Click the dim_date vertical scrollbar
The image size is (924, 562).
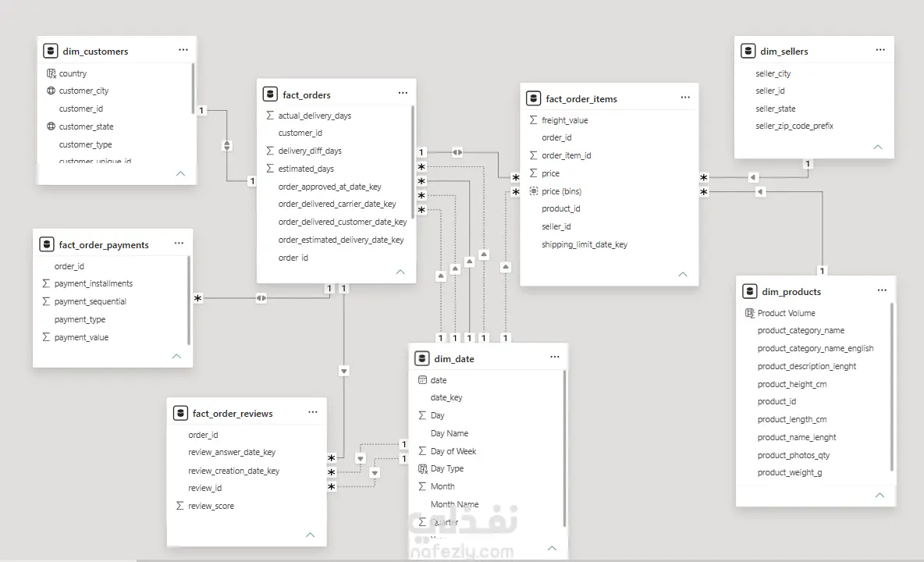pos(564,448)
